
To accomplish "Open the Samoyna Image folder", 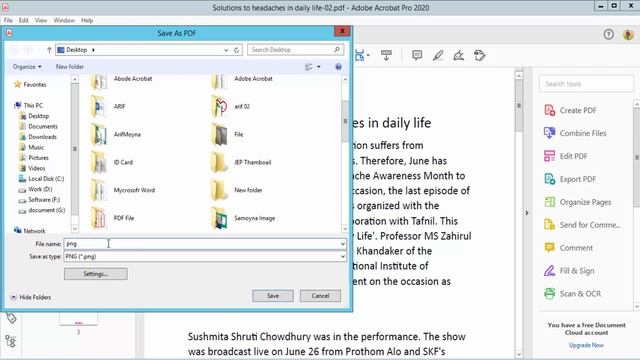I will (x=243, y=218).
